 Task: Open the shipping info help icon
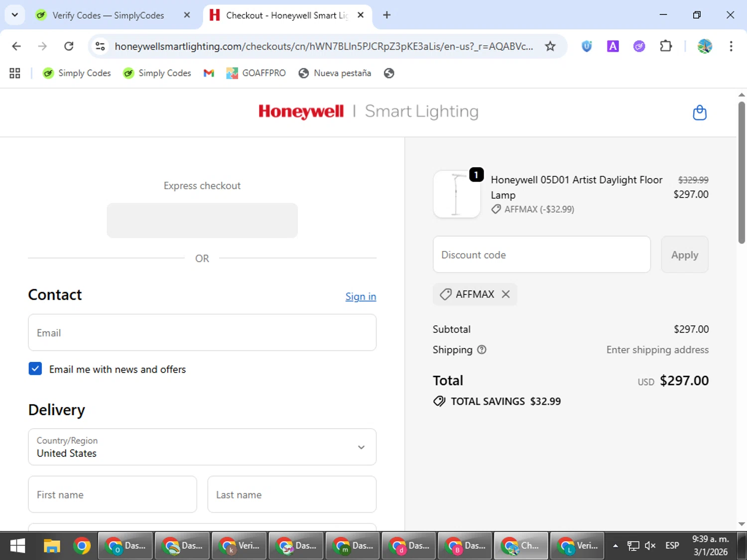pos(482,349)
